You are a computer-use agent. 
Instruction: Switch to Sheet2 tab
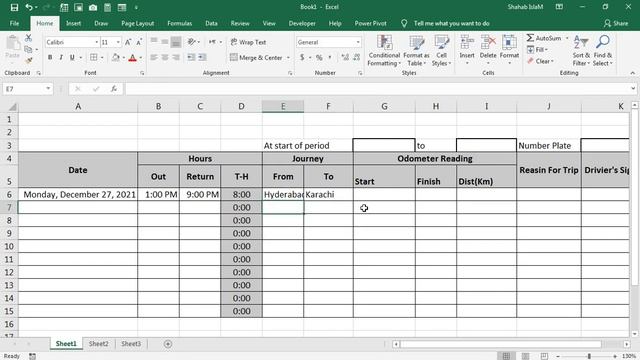click(99, 344)
